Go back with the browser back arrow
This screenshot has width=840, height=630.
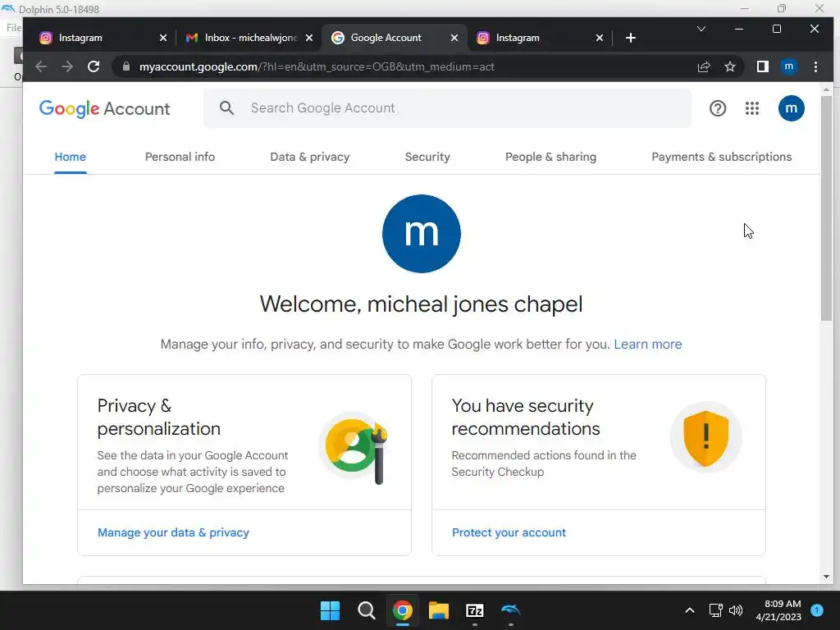(x=41, y=66)
